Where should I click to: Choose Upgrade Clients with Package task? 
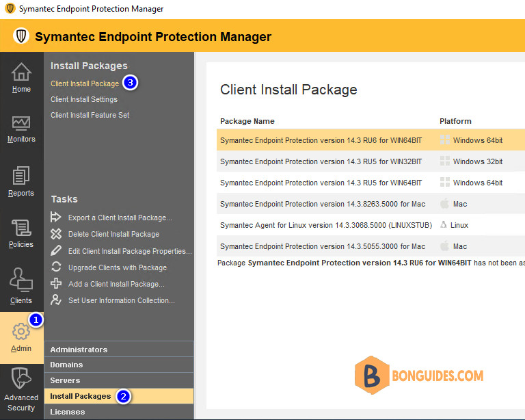coord(118,267)
